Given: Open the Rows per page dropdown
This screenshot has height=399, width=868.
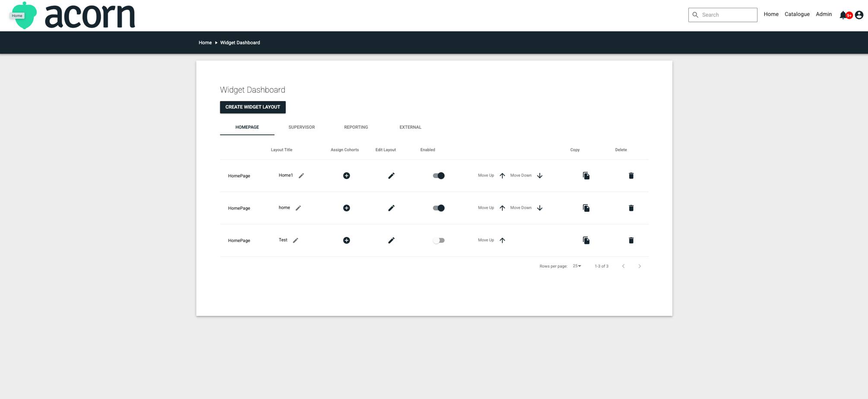Looking at the screenshot, I should click(577, 266).
